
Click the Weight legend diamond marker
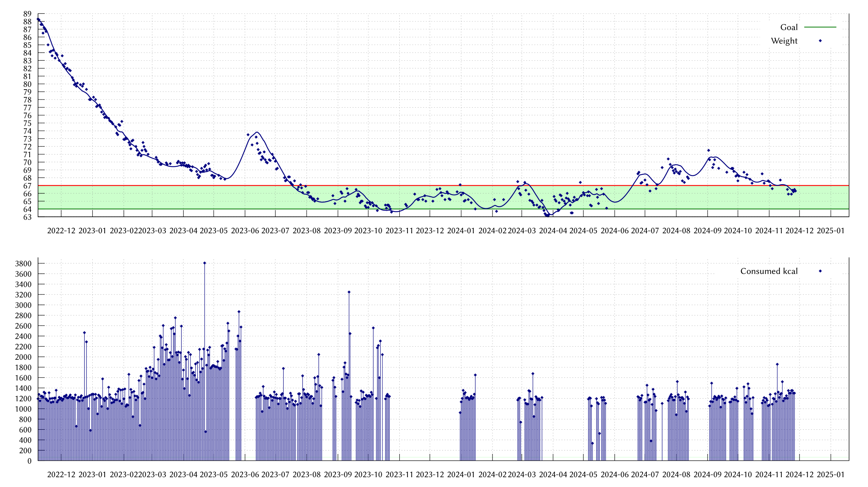(820, 41)
